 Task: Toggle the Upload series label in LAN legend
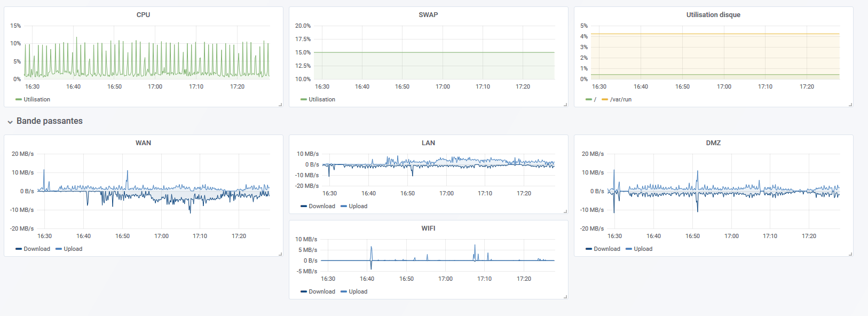[358, 206]
